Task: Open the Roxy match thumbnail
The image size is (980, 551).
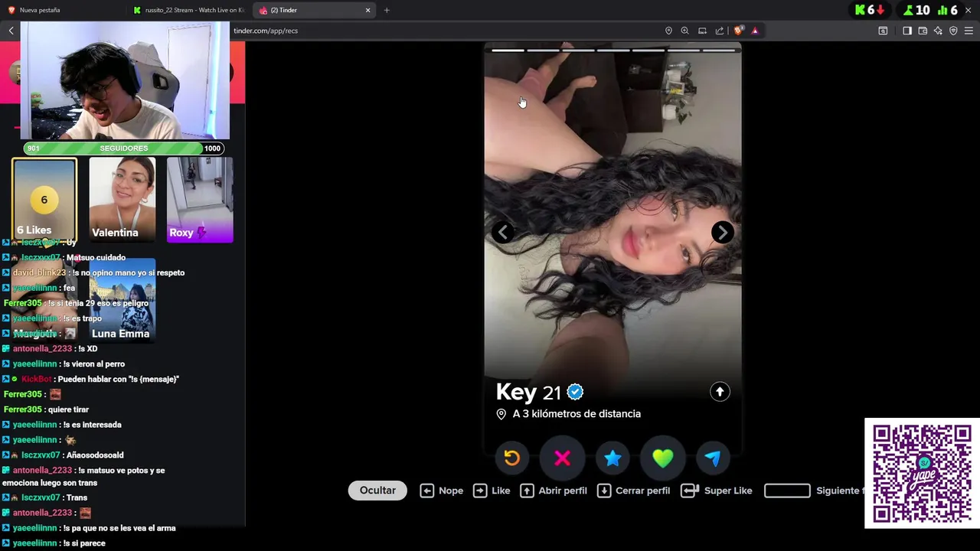Action: tap(200, 200)
